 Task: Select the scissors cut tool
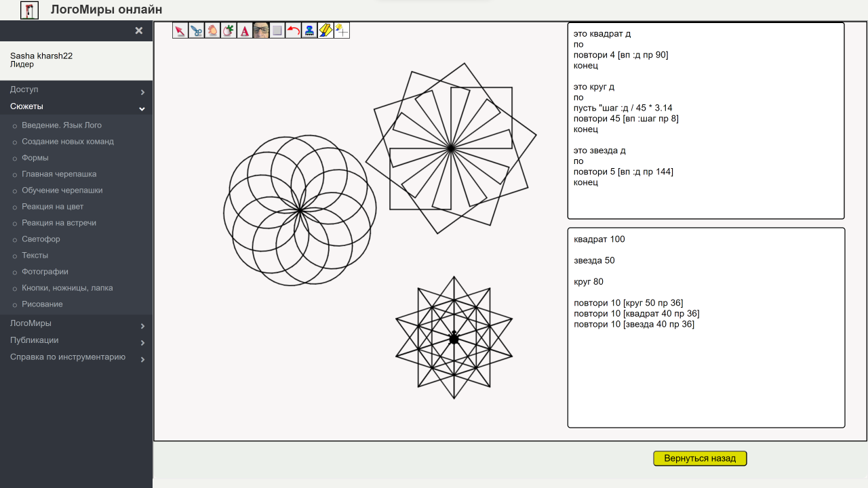(197, 30)
